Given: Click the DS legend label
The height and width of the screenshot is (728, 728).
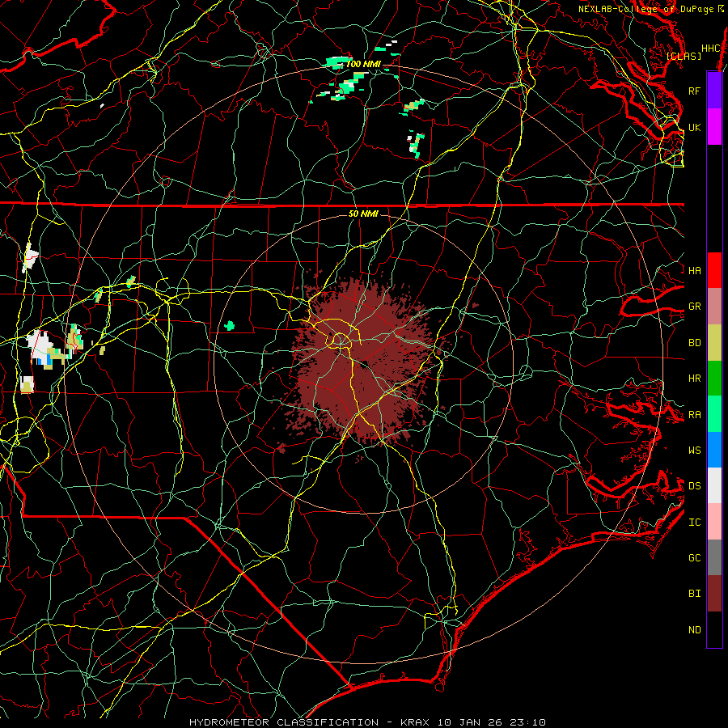Looking at the screenshot, I should click(695, 485).
